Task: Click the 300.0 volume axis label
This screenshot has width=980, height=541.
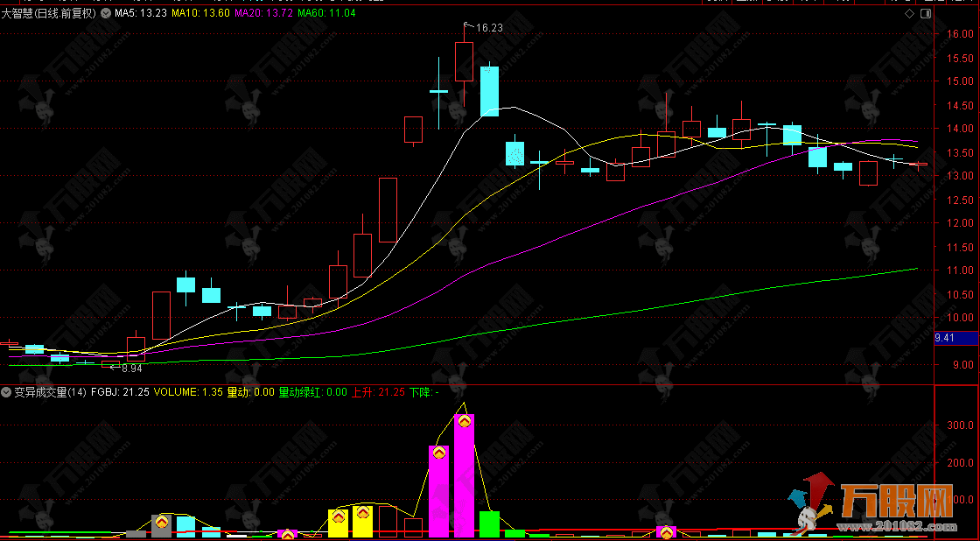Action: point(960,425)
